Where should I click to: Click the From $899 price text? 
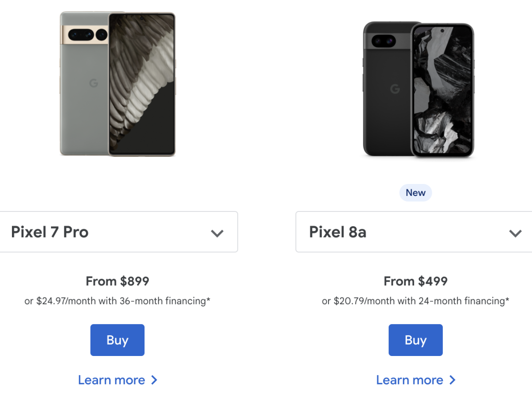pos(117,281)
